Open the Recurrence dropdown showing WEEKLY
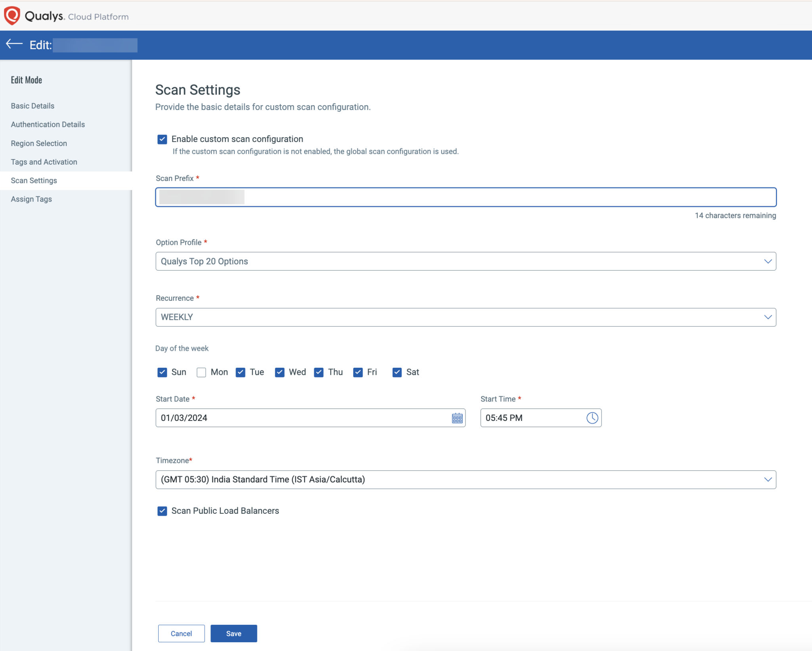812x651 pixels. coord(465,317)
